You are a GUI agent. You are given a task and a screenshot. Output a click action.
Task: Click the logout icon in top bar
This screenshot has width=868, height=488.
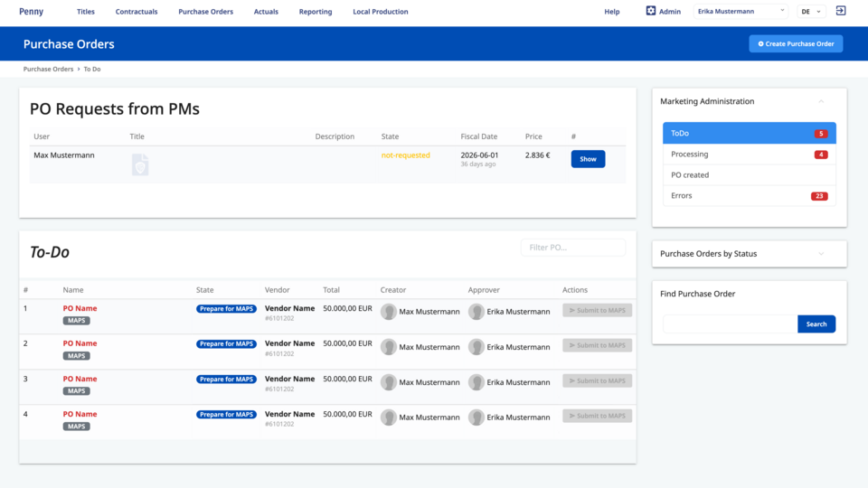840,11
